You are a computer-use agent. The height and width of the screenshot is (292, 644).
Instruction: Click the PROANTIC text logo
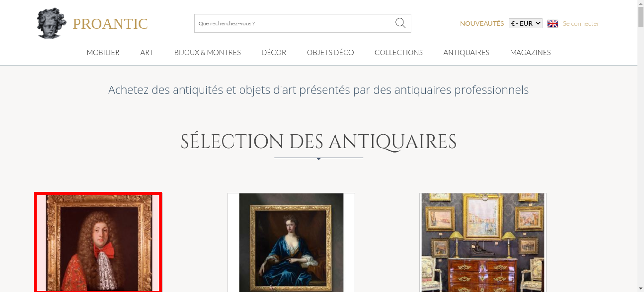click(x=110, y=24)
